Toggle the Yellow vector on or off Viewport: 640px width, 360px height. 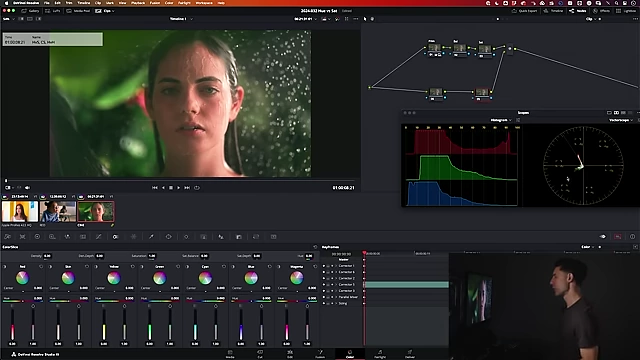[96, 267]
